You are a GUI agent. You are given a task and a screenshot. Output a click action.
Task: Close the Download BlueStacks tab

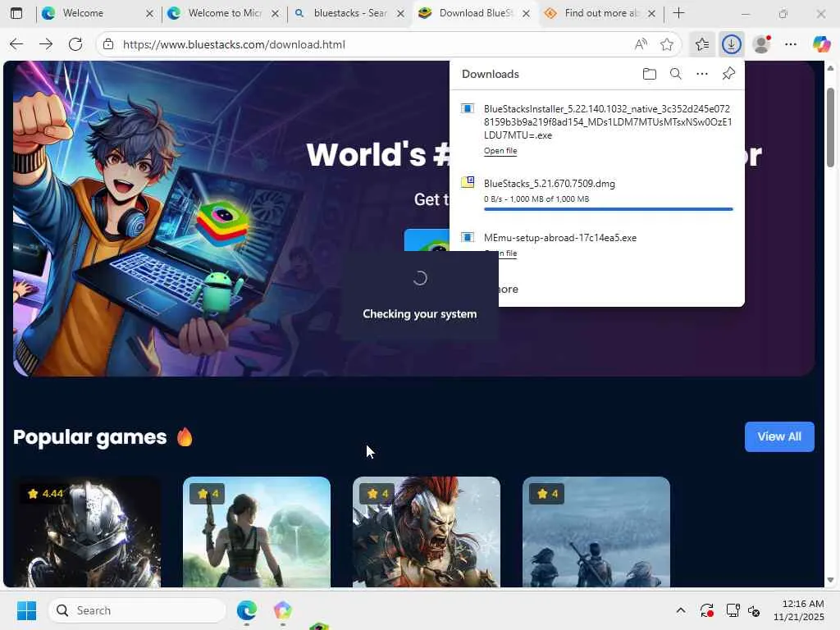pyautogui.click(x=526, y=13)
